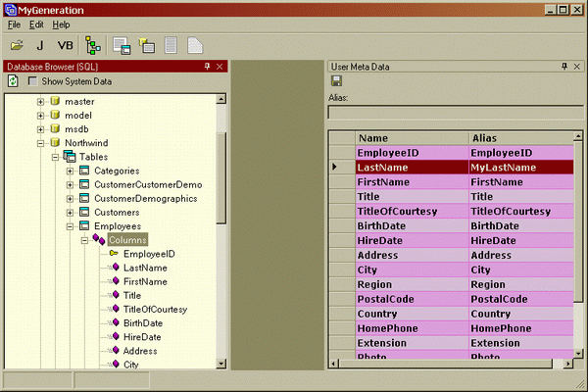The width and height of the screenshot is (588, 392).
Task: Refresh the Database Browser with the refresh icon
Action: click(13, 81)
